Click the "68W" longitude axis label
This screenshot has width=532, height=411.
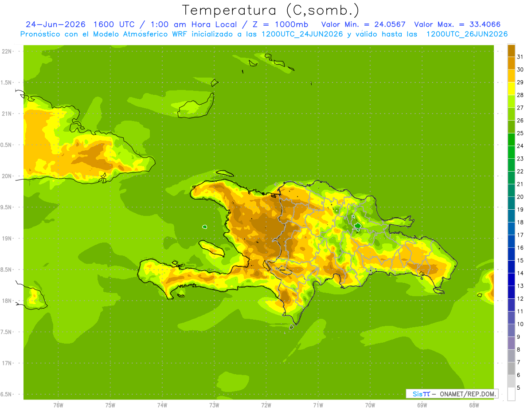pos(474,405)
